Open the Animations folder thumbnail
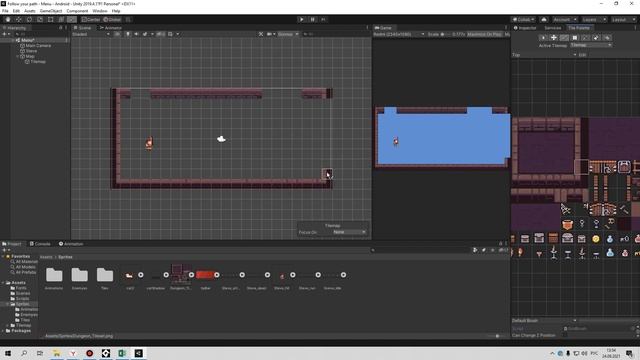 tap(54, 275)
